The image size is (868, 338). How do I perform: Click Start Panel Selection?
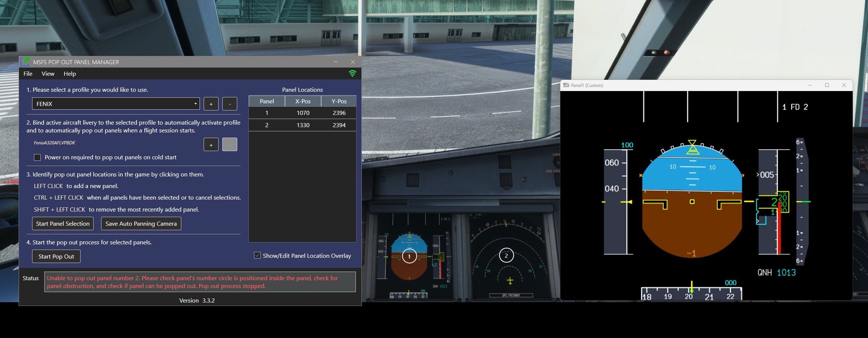pos(63,223)
